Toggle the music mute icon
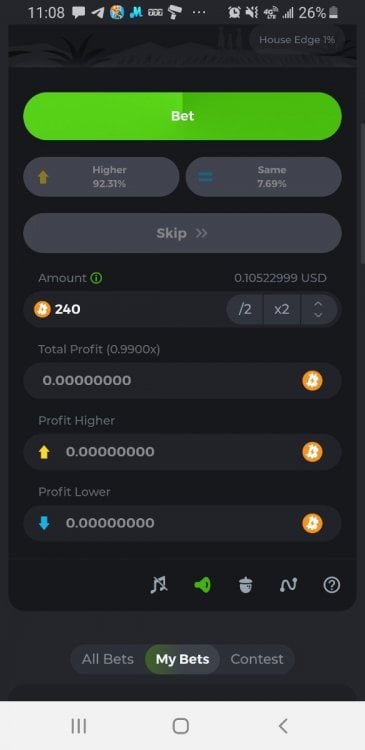This screenshot has width=365, height=750. (x=159, y=585)
